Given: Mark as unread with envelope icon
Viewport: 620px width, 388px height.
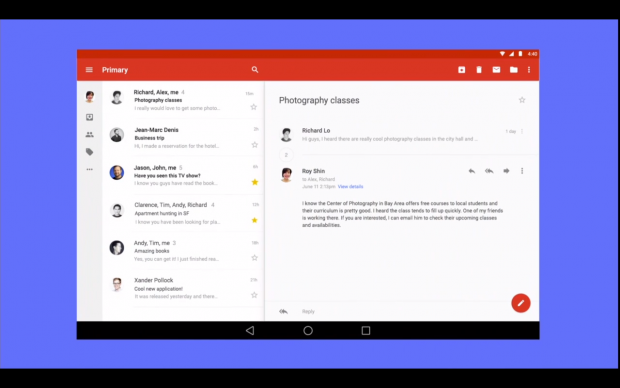Looking at the screenshot, I should click(x=496, y=70).
